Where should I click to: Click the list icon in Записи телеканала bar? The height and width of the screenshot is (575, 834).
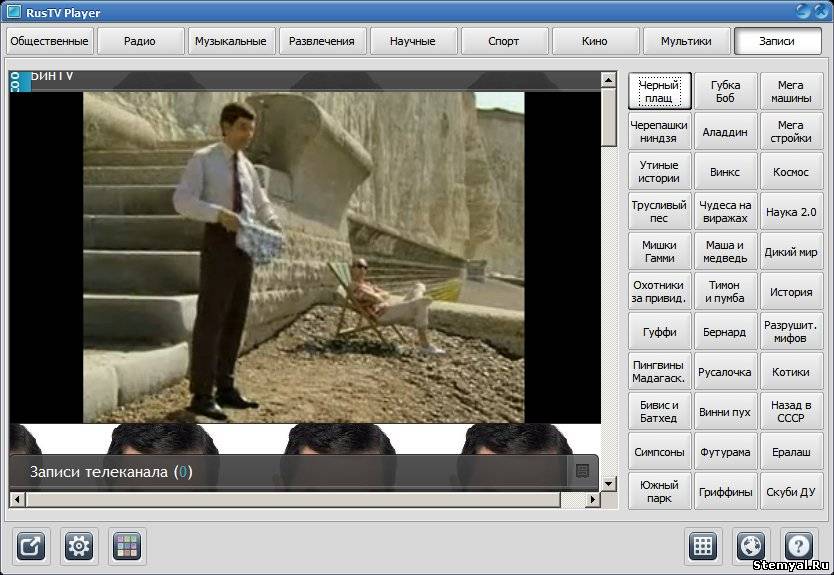coord(582,471)
